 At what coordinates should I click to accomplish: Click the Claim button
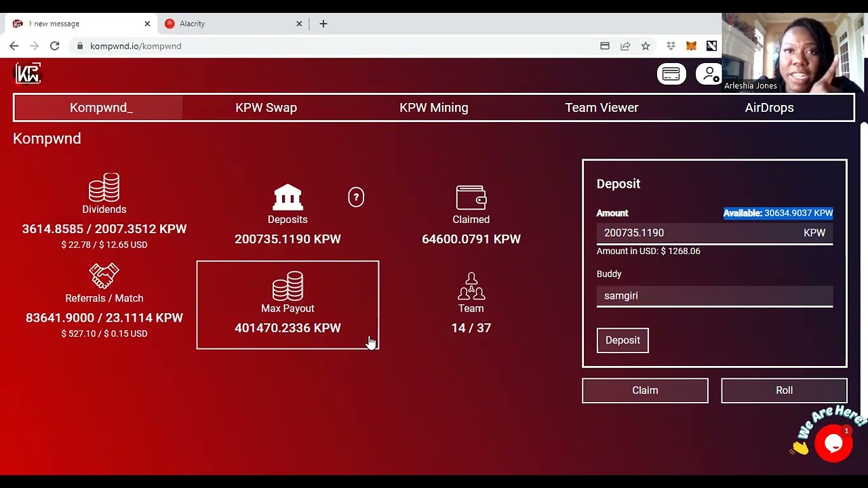click(645, 390)
